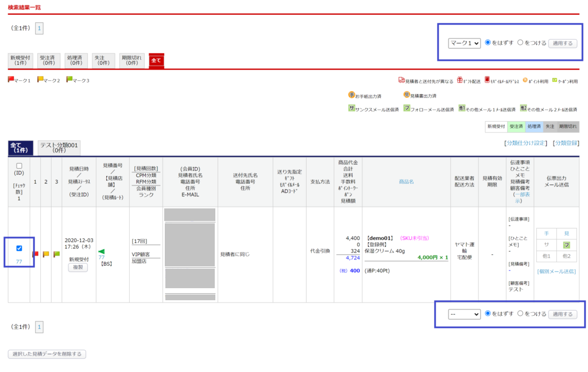Click the 失注 gray status color legend
Screen dimensions: 588x372
pyautogui.click(x=550, y=126)
